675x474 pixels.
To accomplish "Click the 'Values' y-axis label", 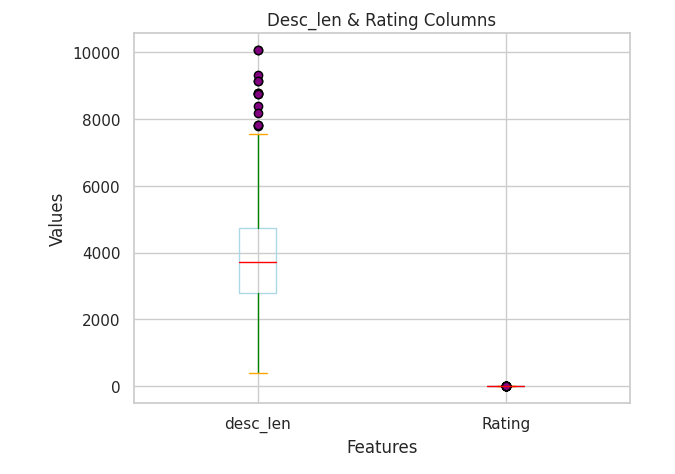I will pos(57,219).
